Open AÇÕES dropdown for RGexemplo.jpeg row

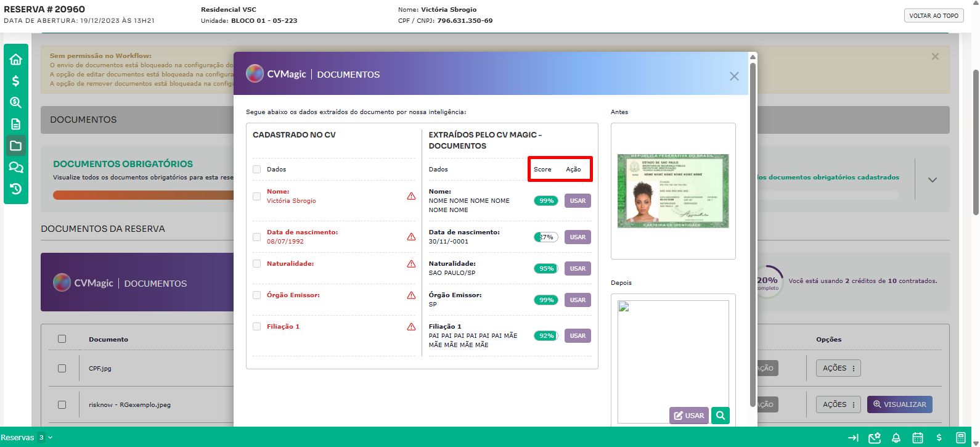[838, 404]
